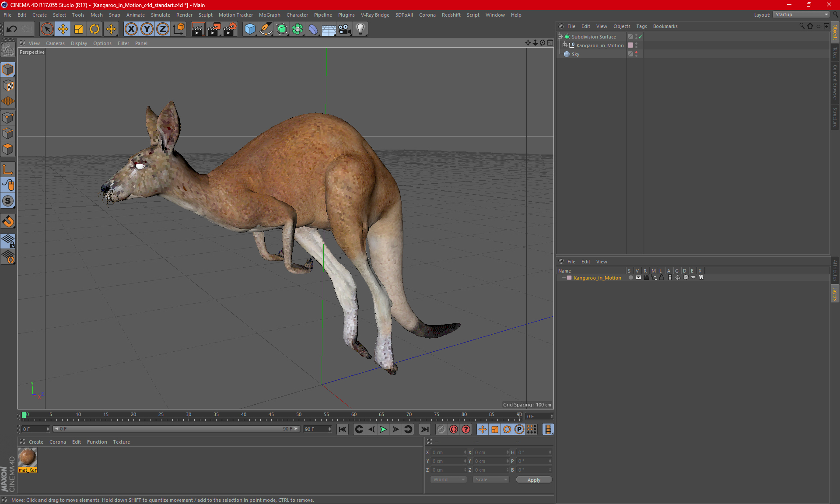
Task: Open Object Manager Tags menu
Action: 641,26
